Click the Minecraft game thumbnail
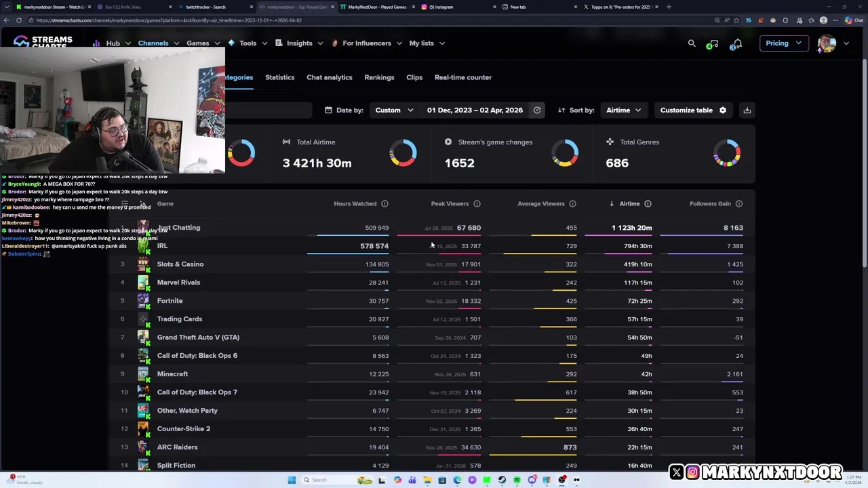This screenshot has height=488, width=868. pyautogui.click(x=143, y=374)
